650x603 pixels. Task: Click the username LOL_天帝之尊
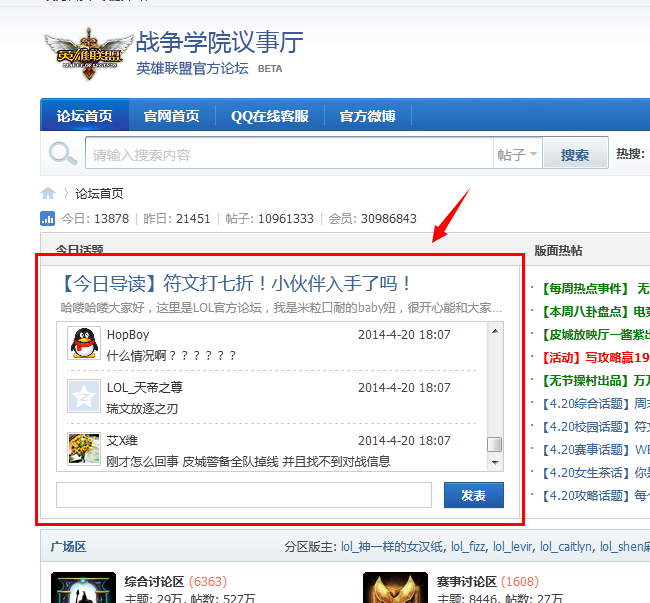145,387
